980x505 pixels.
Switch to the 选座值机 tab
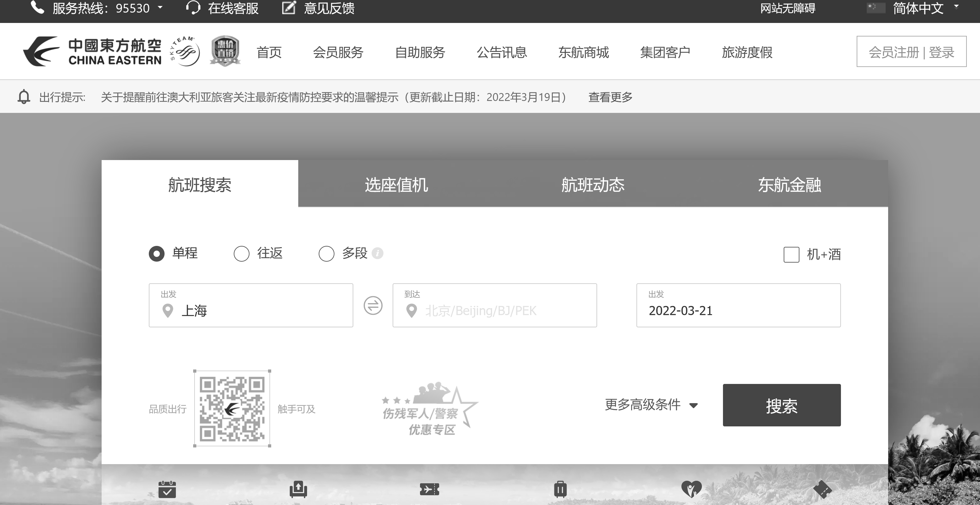pyautogui.click(x=396, y=185)
